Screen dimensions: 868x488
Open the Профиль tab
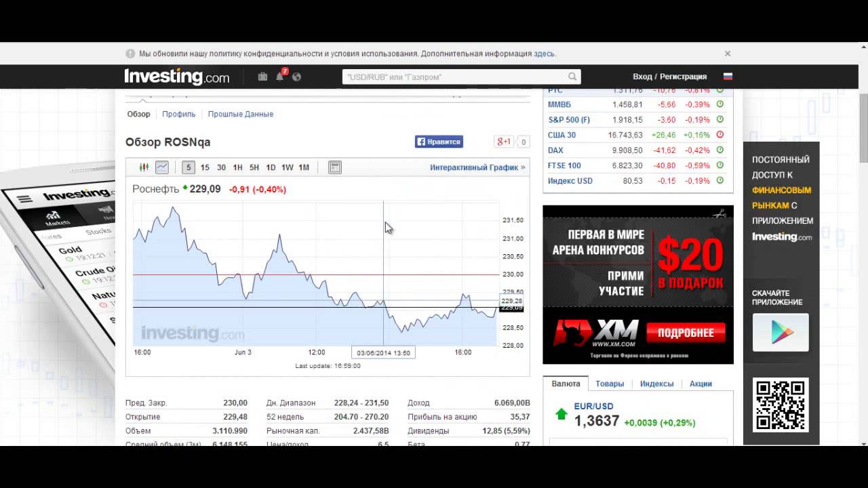[179, 114]
